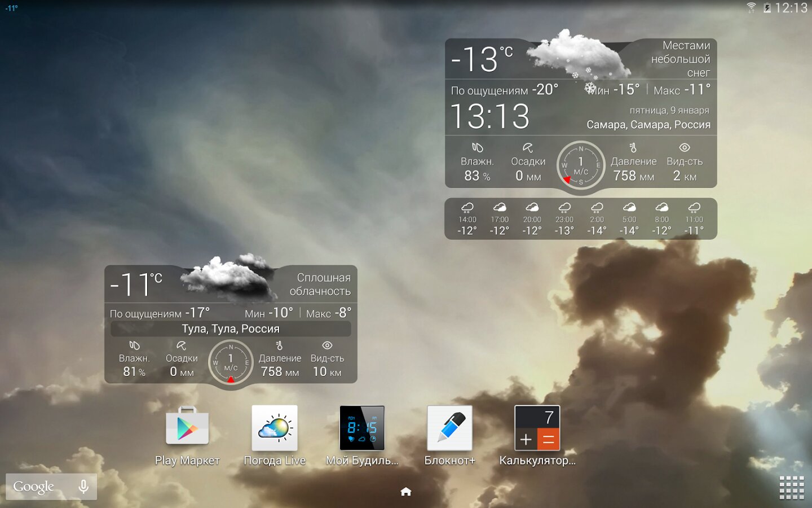
Task: Tap the Самара, Самара, Россия location text
Action: [x=648, y=125]
